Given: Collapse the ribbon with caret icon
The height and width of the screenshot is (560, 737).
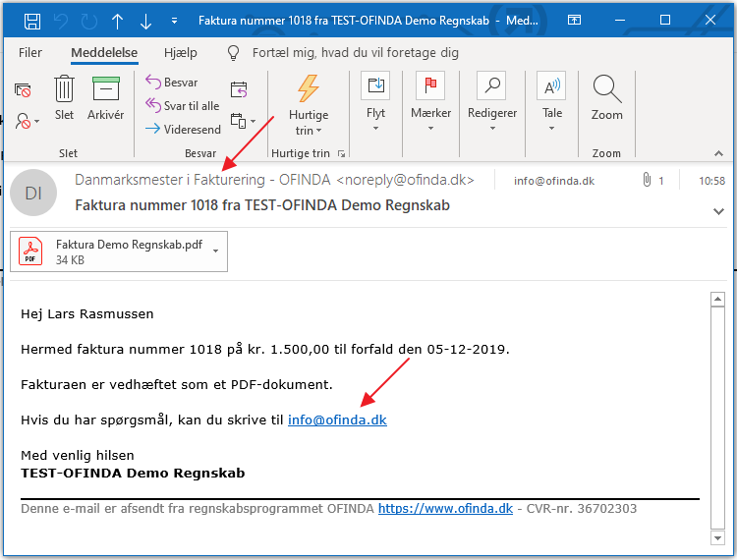Looking at the screenshot, I should [x=718, y=153].
